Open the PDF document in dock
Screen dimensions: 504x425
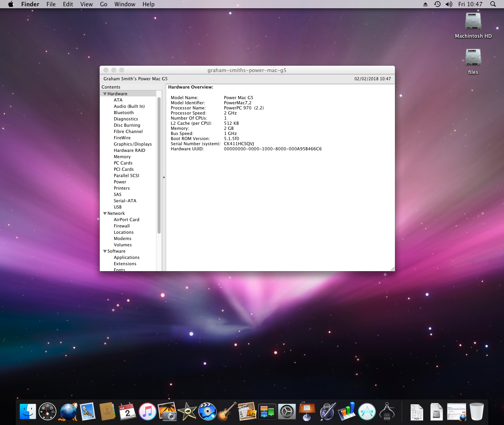(417, 412)
